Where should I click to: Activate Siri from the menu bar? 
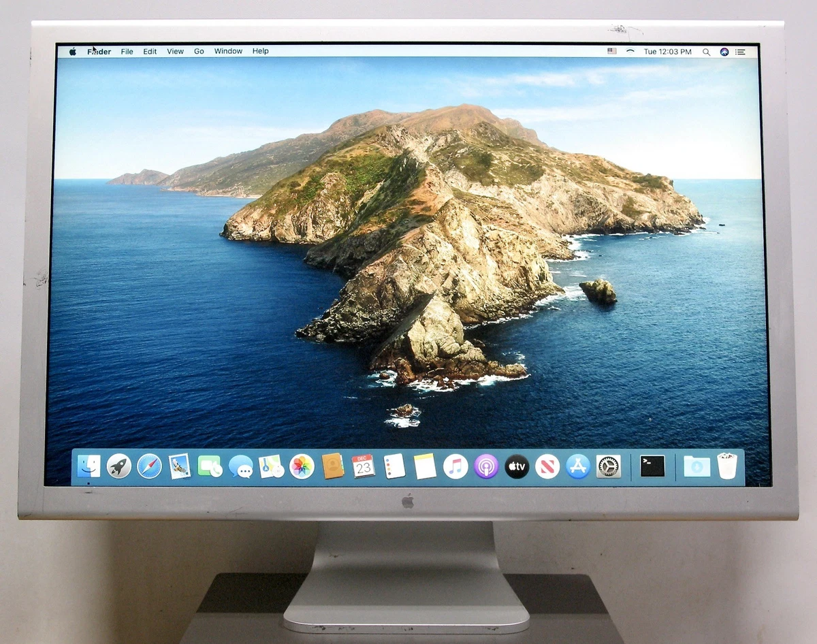coord(724,52)
